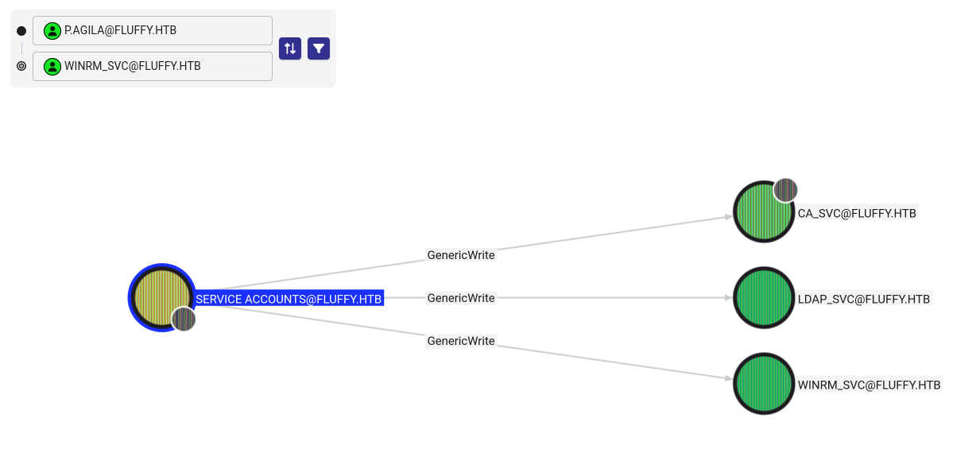Click the LDAP_SVC@FLUFFY.HTB node label

tap(863, 299)
